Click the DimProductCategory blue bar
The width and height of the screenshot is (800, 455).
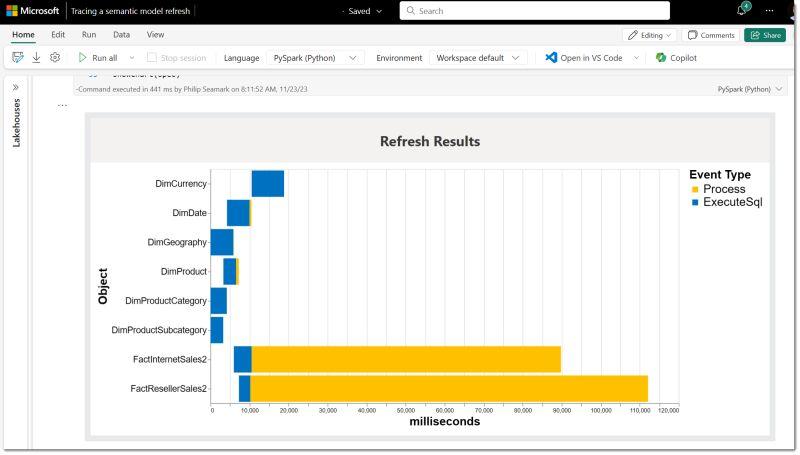[219, 302]
